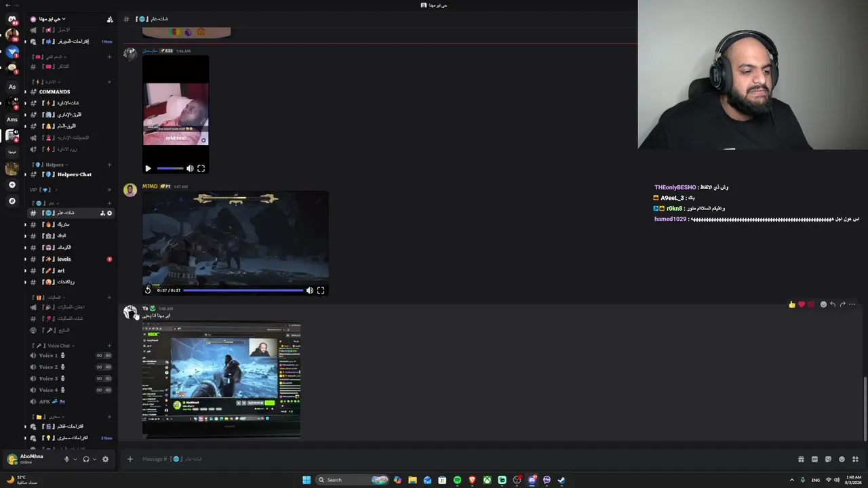Click the invite icon on the selected channel

click(102, 213)
